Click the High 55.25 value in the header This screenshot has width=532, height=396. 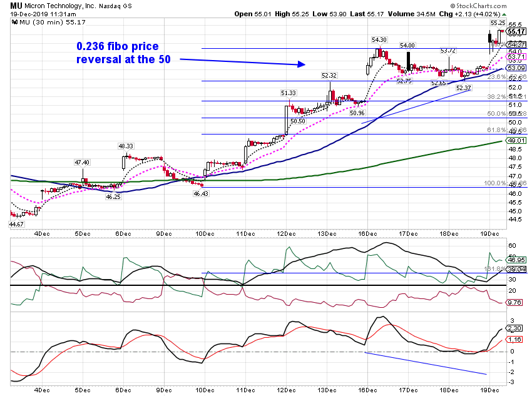(x=292, y=14)
